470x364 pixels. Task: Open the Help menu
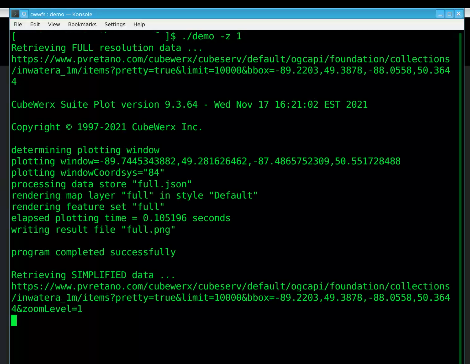[139, 24]
